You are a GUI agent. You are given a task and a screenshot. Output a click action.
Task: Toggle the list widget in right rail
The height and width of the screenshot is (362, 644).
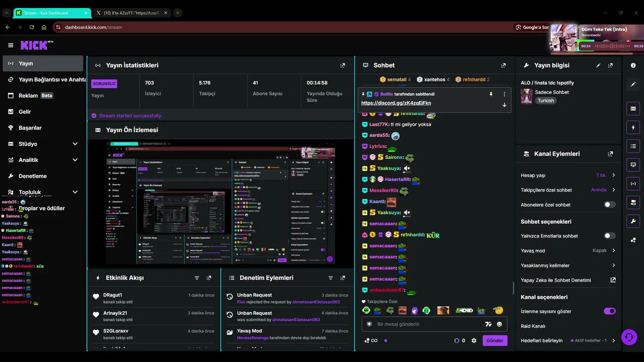[633, 146]
